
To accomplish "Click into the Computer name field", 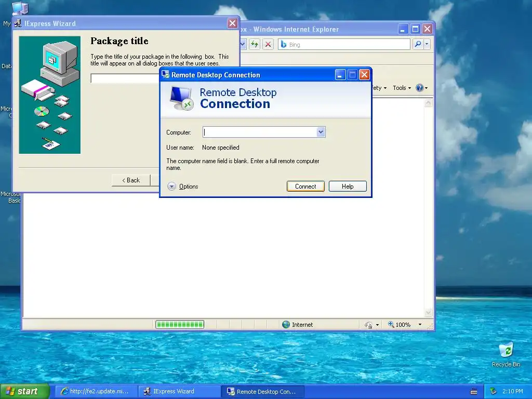I will [260, 132].
